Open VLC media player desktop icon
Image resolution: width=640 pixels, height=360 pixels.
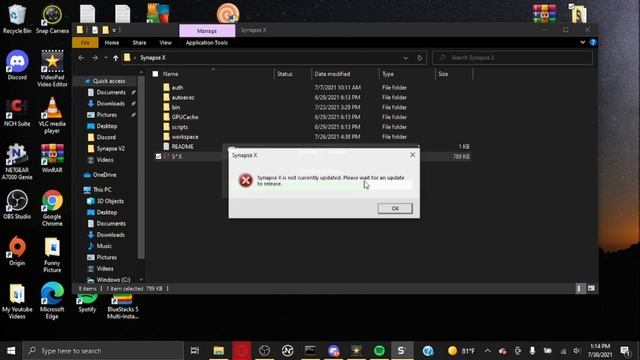click(52, 116)
